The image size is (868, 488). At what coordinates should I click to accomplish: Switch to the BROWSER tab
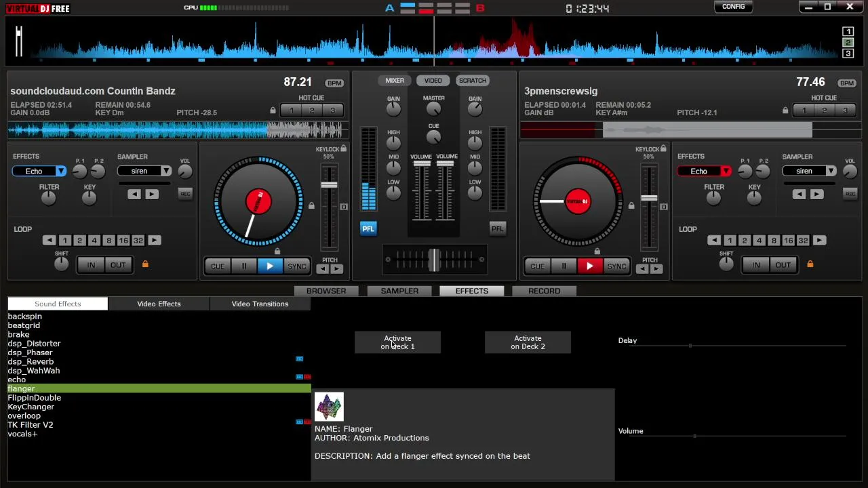tap(326, 291)
